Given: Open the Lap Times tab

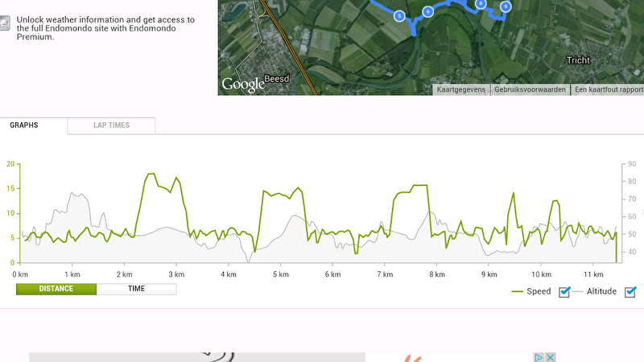Looking at the screenshot, I should point(111,125).
